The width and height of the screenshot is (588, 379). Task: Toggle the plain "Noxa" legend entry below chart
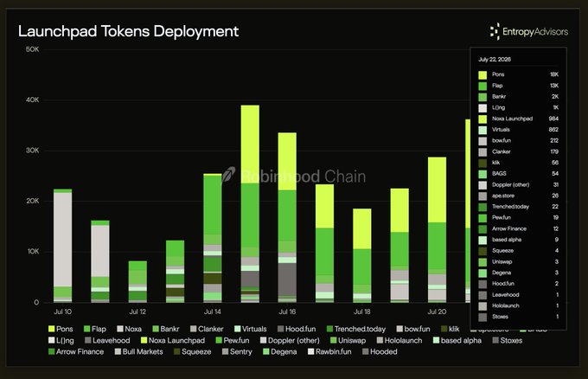130,329
